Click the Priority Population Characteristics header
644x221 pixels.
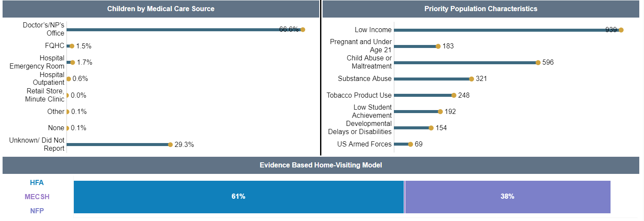click(x=481, y=9)
